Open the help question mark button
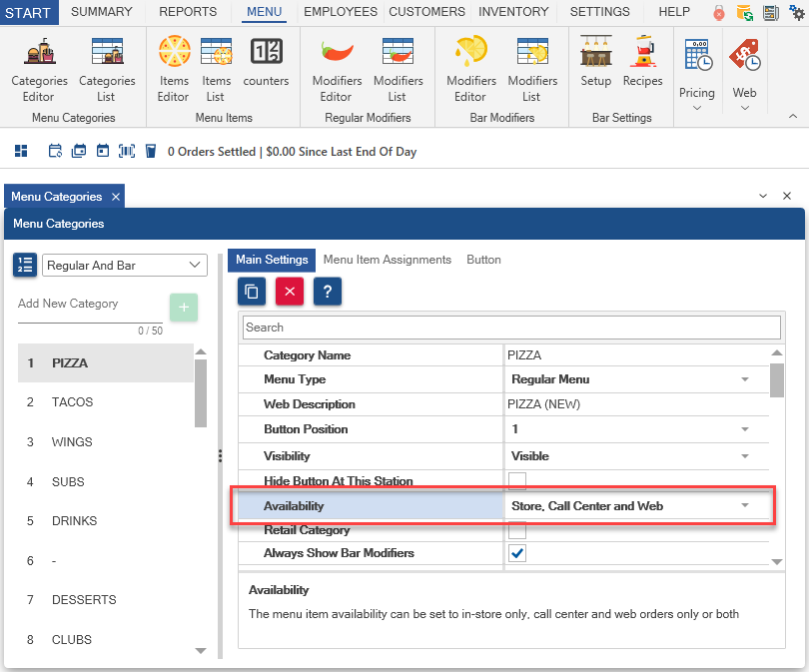 tap(328, 291)
